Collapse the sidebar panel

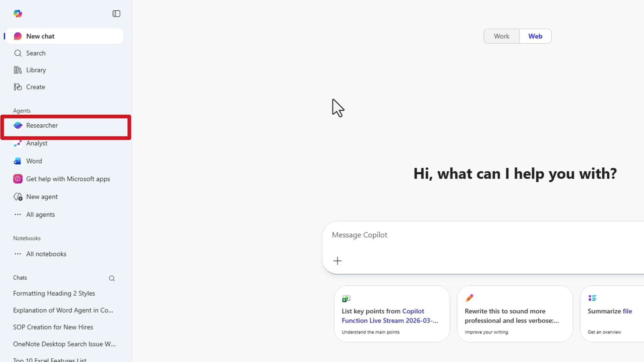pos(116,14)
